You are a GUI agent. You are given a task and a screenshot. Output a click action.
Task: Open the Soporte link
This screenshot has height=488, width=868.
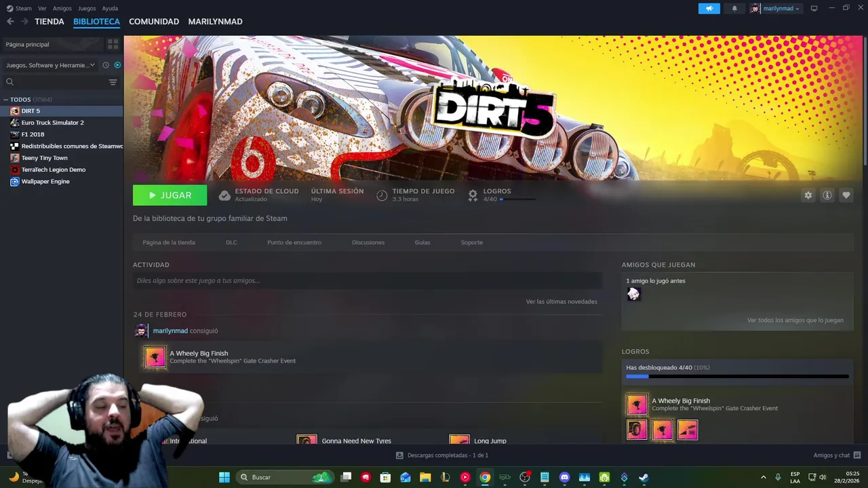click(x=472, y=243)
